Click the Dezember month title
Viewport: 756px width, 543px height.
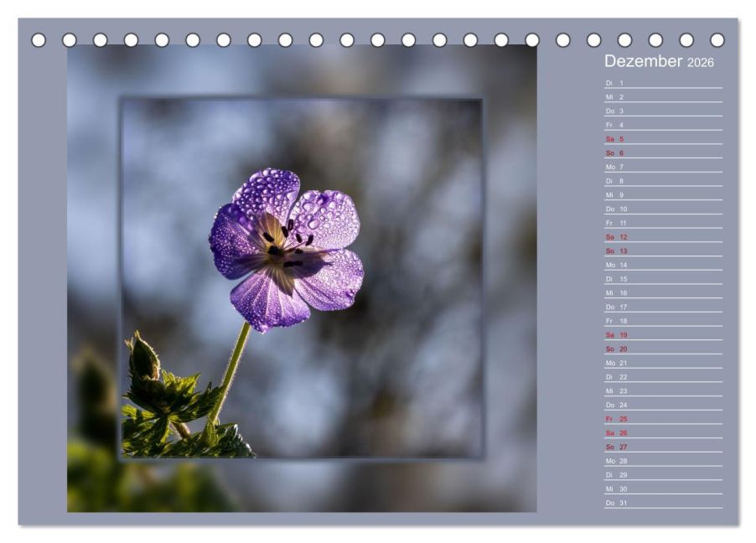(644, 62)
